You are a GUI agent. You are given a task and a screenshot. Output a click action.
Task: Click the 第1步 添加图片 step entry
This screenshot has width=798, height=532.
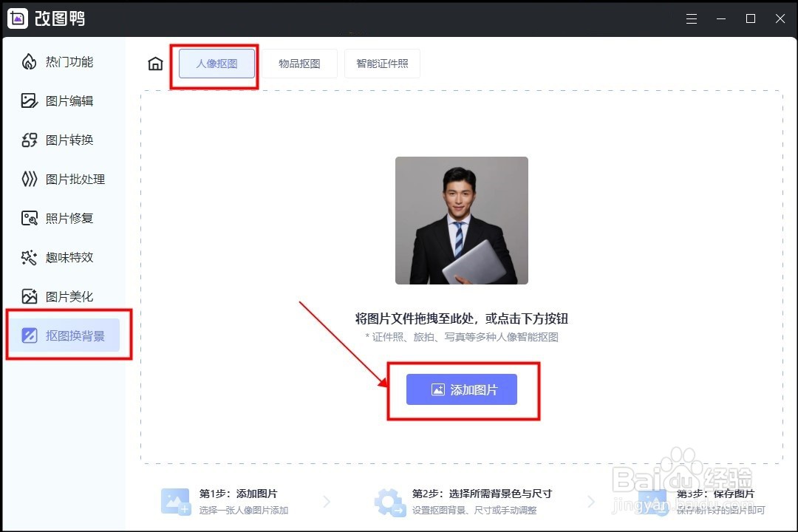222,502
